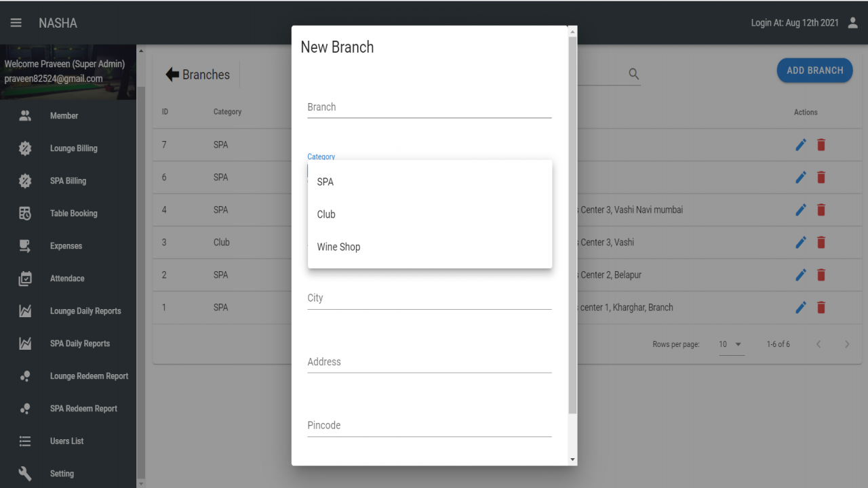Edit branch with ID 7

(801, 144)
